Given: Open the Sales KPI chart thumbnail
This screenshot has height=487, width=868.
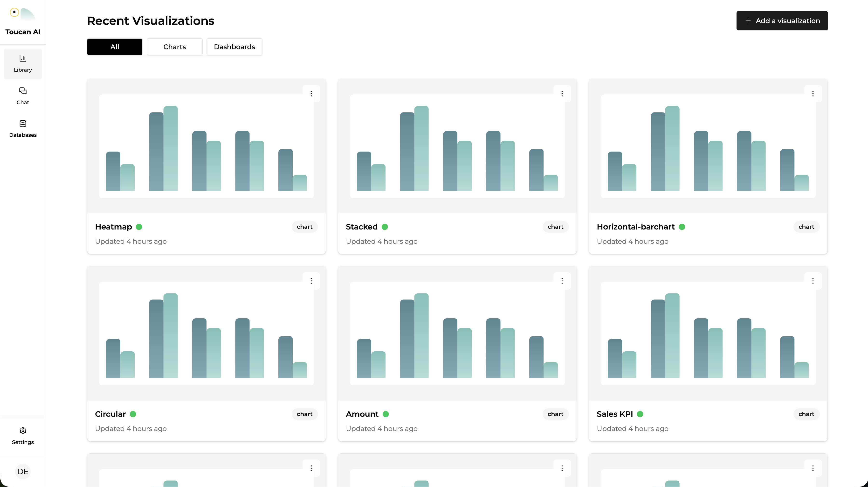Looking at the screenshot, I should pyautogui.click(x=708, y=334).
